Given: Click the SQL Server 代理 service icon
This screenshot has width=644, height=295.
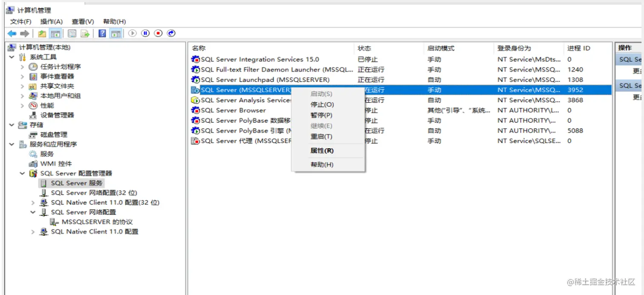Looking at the screenshot, I should 195,141.
